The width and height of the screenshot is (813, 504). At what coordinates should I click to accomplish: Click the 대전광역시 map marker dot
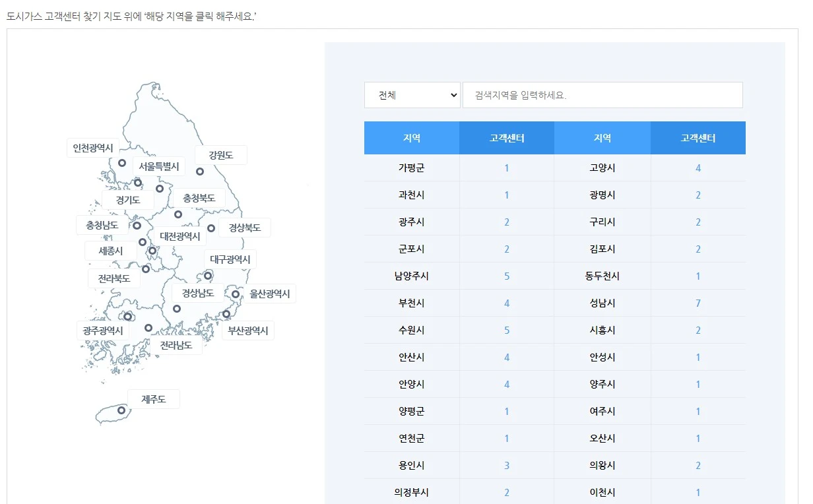[x=152, y=251]
